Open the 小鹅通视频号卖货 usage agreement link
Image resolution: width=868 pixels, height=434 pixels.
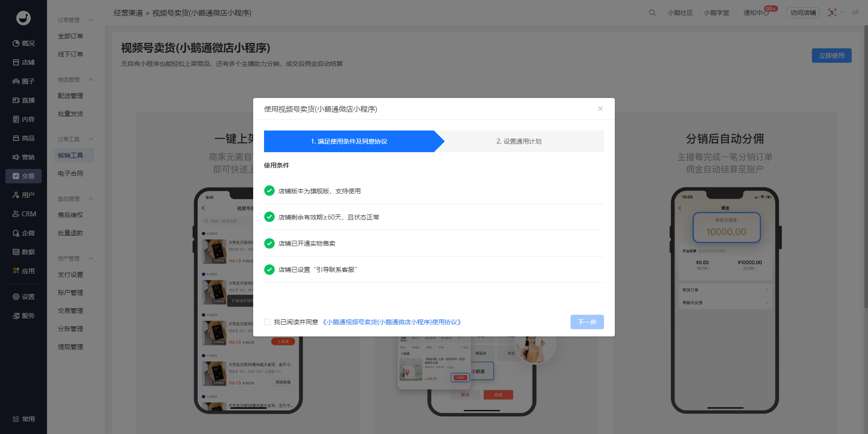[392, 322]
